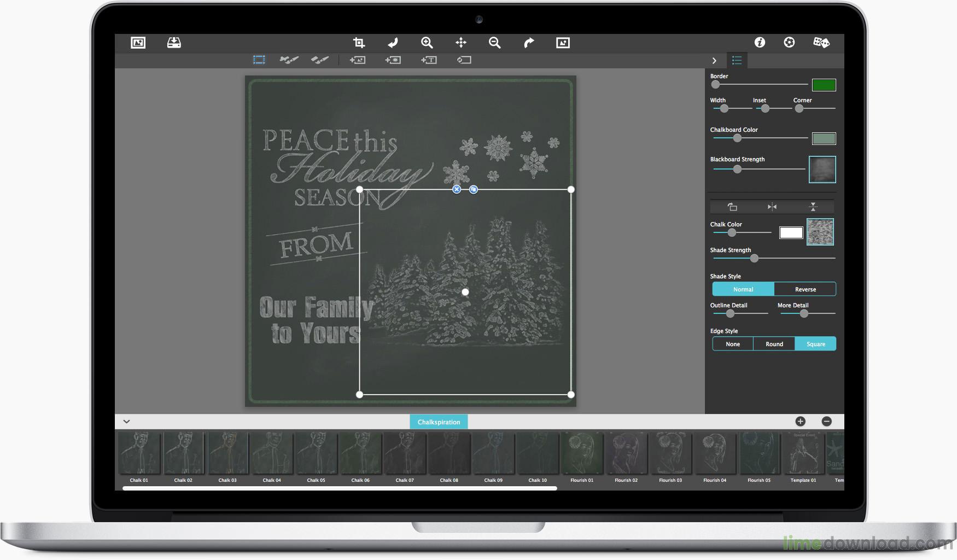This screenshot has height=560, width=957.
Task: Open image file icon in toolbar
Action: tap(138, 43)
